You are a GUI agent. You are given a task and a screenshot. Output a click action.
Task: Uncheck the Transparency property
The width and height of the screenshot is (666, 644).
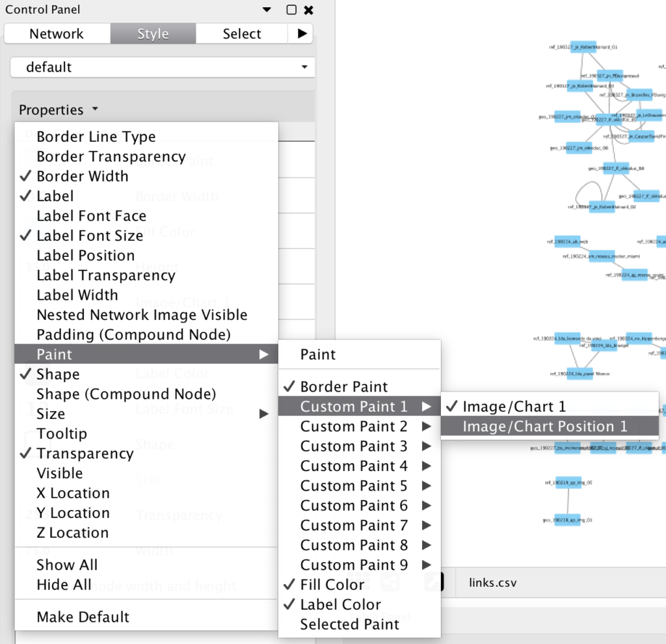pyautogui.click(x=146, y=453)
